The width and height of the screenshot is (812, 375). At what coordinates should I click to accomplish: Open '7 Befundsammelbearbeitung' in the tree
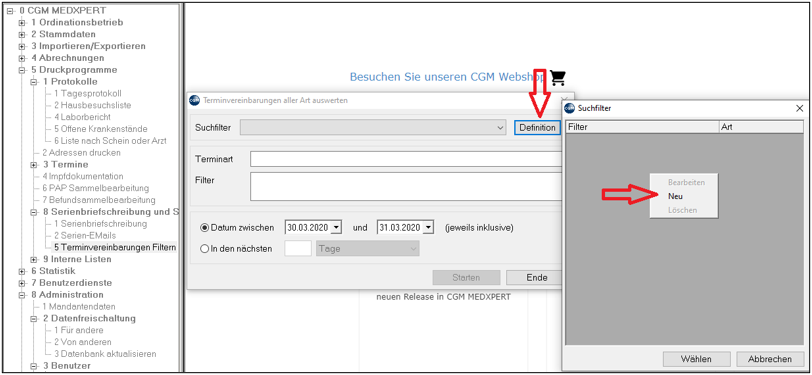coord(98,200)
